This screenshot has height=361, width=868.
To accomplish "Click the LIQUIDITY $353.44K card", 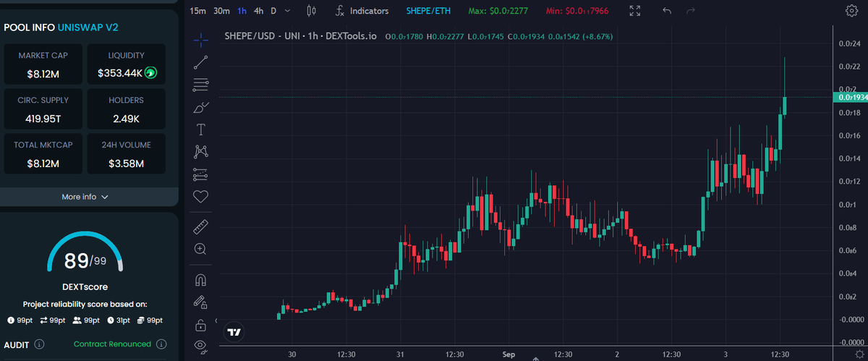I will pyautogui.click(x=126, y=65).
